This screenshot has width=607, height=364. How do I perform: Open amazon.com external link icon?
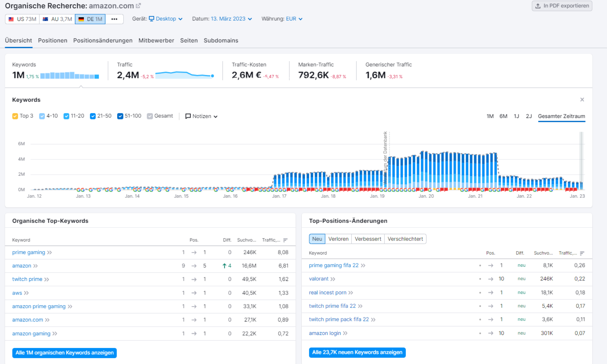[x=138, y=6]
